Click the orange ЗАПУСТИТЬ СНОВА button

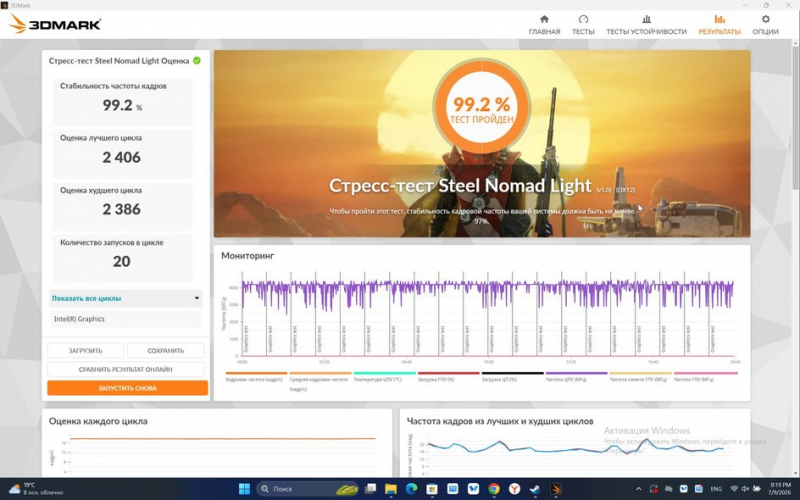pyautogui.click(x=128, y=388)
